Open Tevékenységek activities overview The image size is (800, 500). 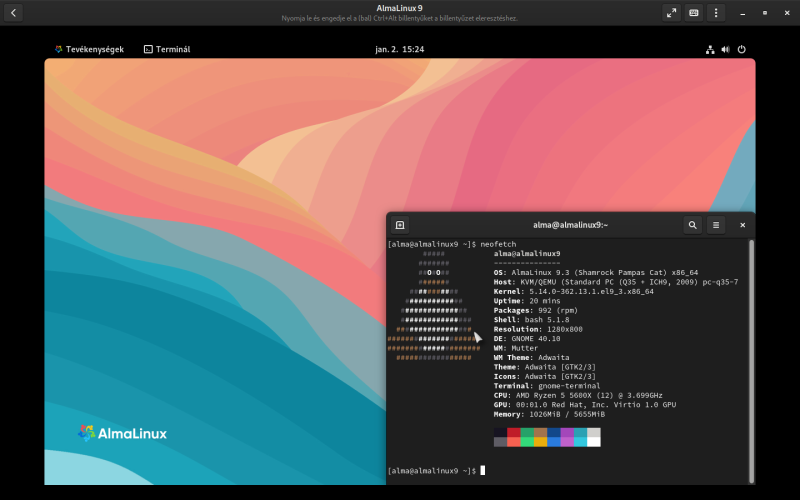click(89, 49)
